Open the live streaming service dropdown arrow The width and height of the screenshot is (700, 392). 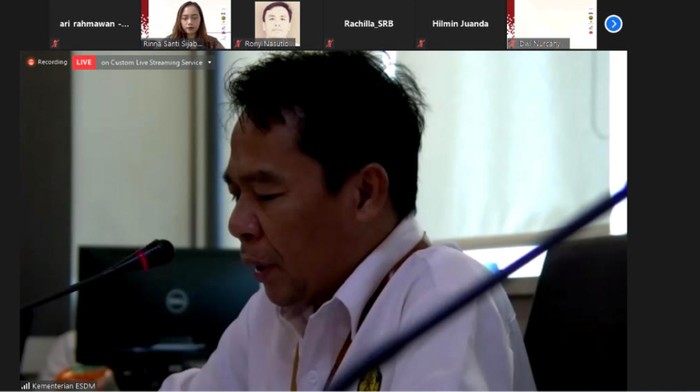[x=210, y=63]
